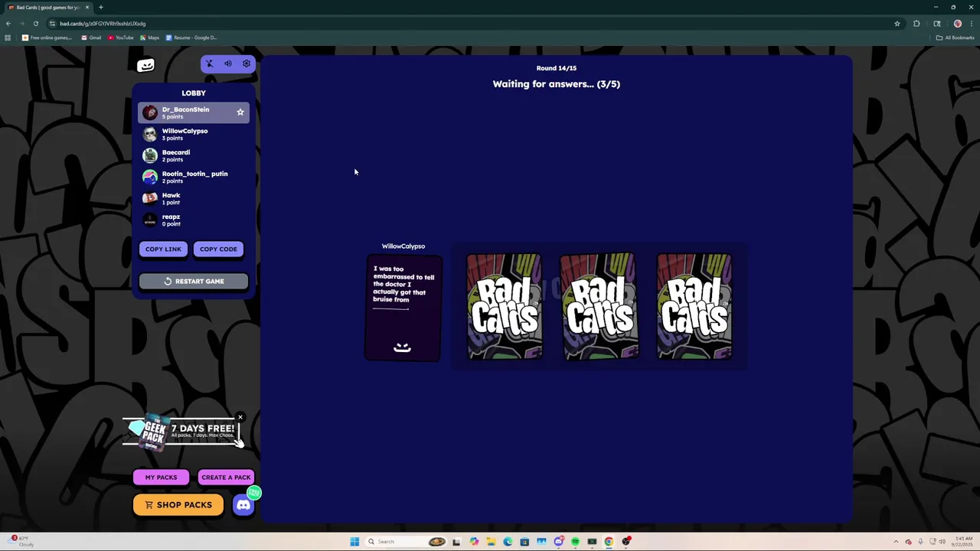The image size is (980, 551).
Task: Open the Gmail bookmark
Action: click(x=91, y=37)
